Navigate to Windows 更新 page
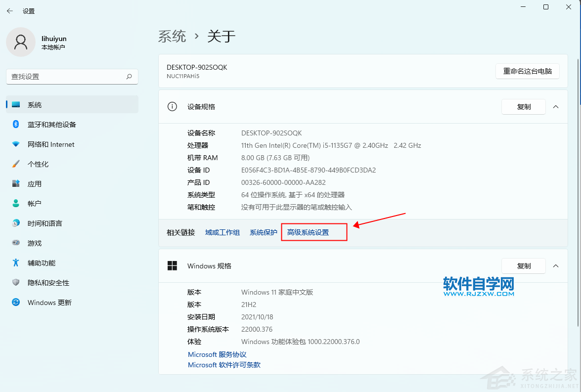Image resolution: width=581 pixels, height=392 pixels. [x=72, y=303]
